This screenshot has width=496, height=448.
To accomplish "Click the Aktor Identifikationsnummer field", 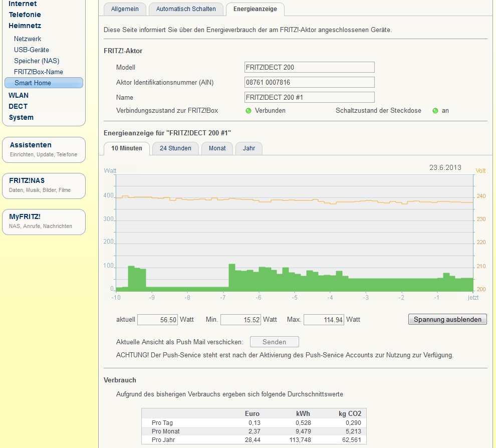I will 309,82.
